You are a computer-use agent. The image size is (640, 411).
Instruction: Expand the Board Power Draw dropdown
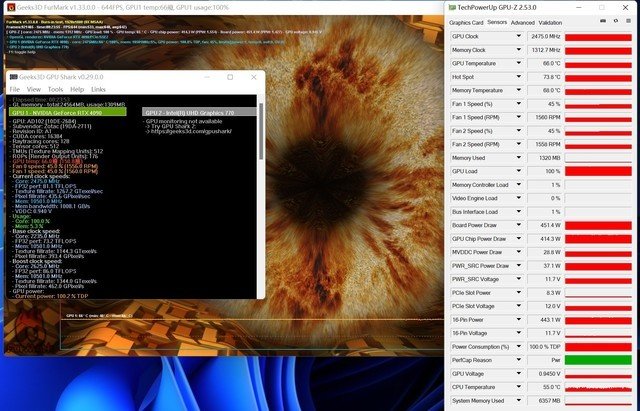point(518,225)
